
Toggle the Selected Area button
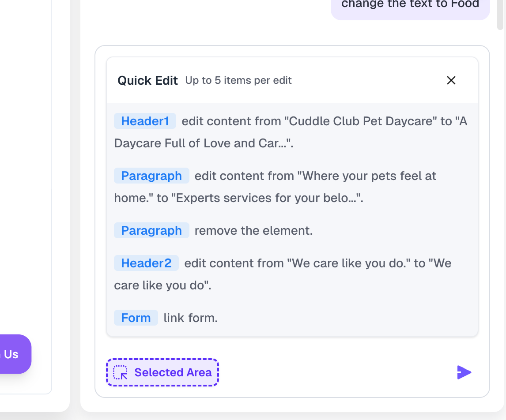click(162, 372)
